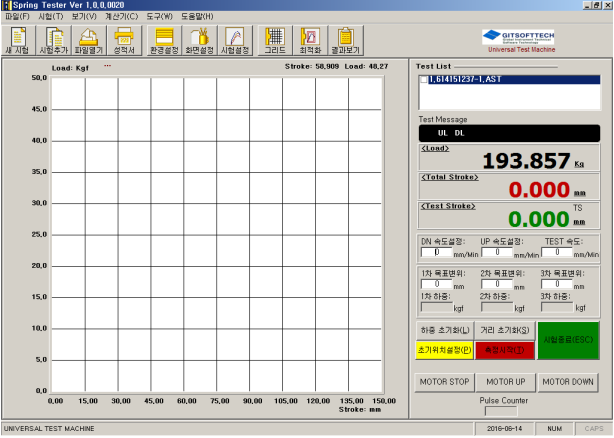Click the Load reading 193.857
Screen dimensions: 614x438
[x=526, y=161]
